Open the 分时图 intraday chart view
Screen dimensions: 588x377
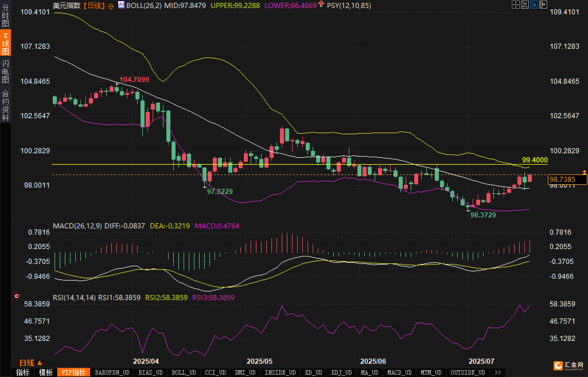[5, 15]
